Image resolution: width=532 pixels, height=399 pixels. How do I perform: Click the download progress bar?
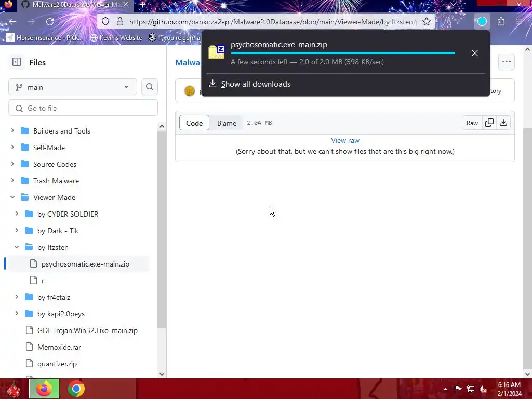pyautogui.click(x=343, y=53)
